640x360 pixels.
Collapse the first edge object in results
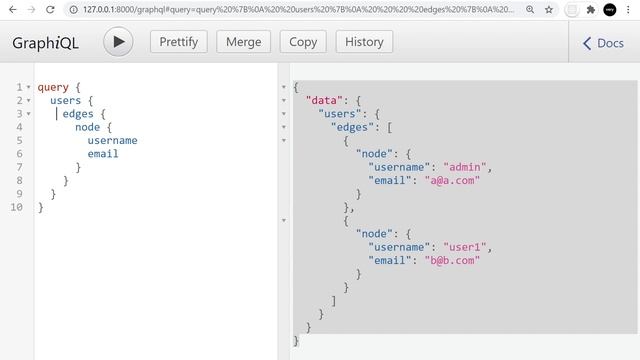[x=284, y=140]
